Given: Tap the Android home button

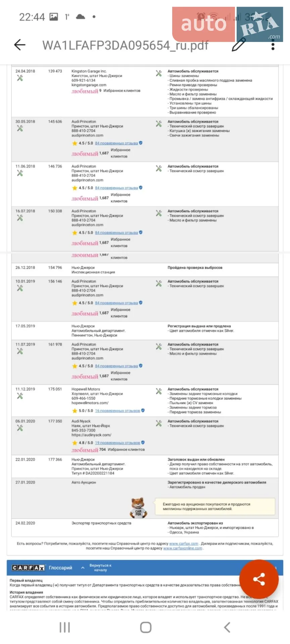Looking at the screenshot, I should [146, 627].
